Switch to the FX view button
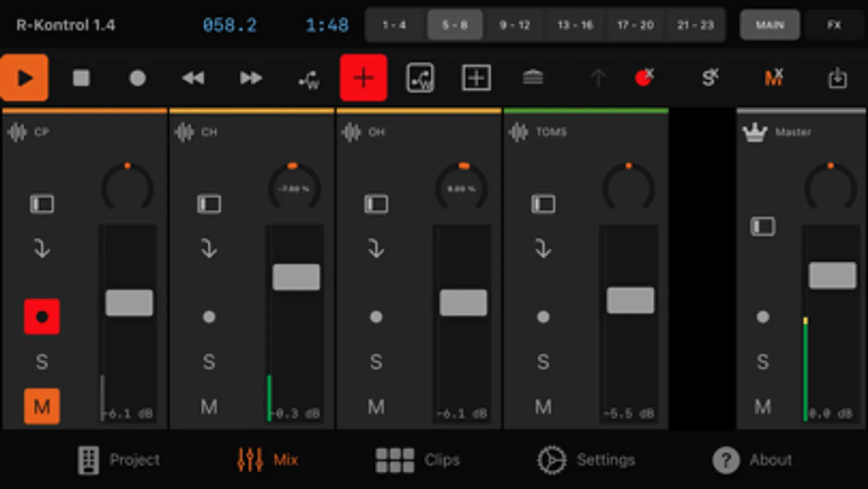Screen dimensions: 868x489 [834, 25]
